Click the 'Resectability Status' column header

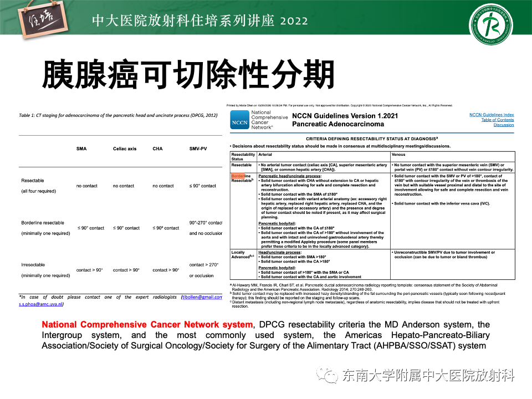point(243,157)
